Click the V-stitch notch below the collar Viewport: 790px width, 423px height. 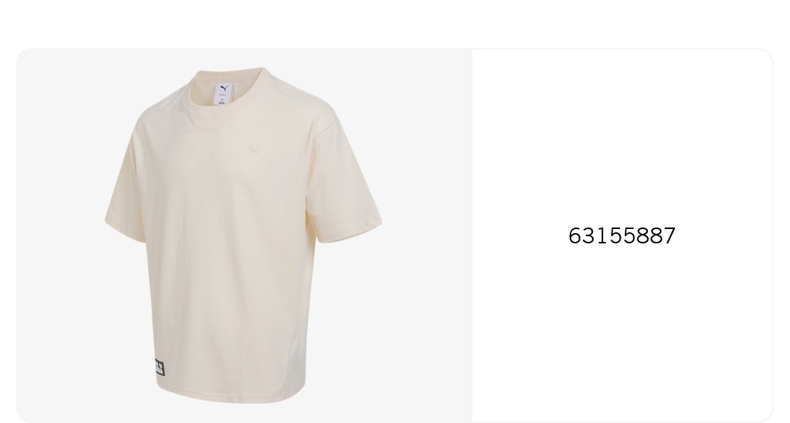click(202, 120)
